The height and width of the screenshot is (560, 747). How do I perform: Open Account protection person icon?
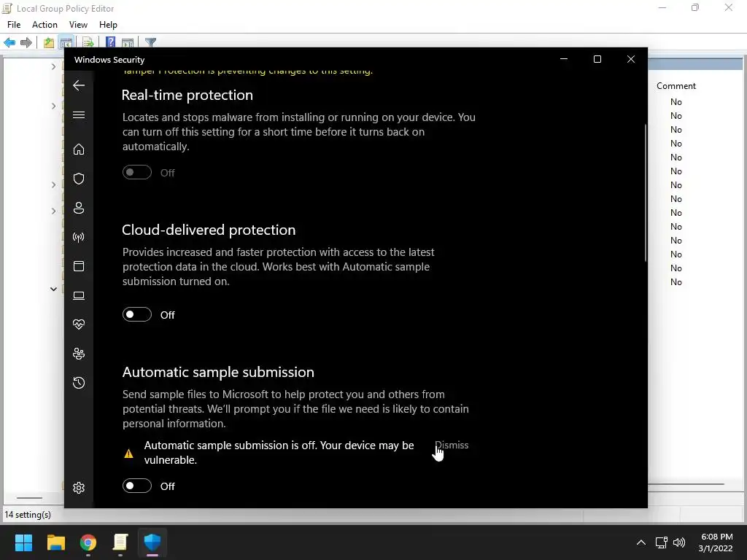tap(79, 208)
